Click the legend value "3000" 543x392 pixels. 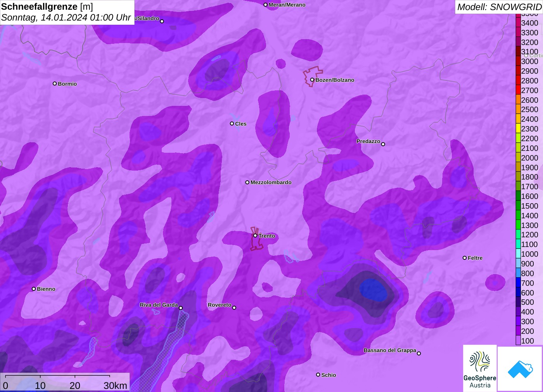530,61
